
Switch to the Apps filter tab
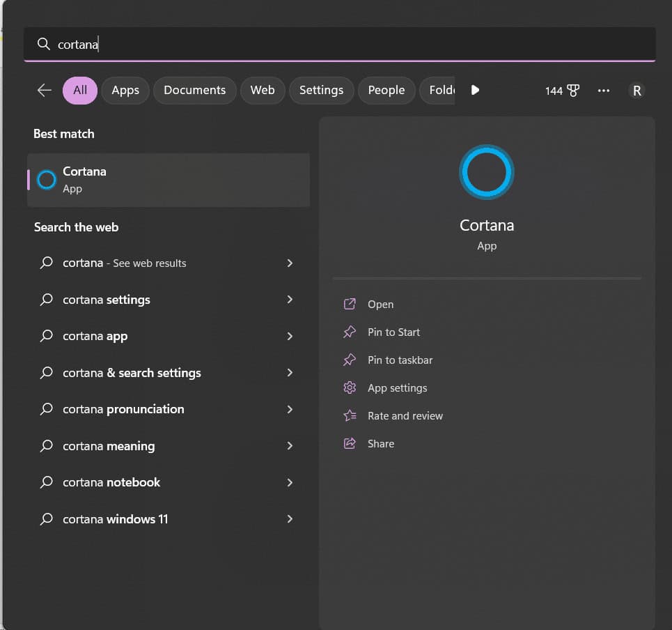[125, 91]
